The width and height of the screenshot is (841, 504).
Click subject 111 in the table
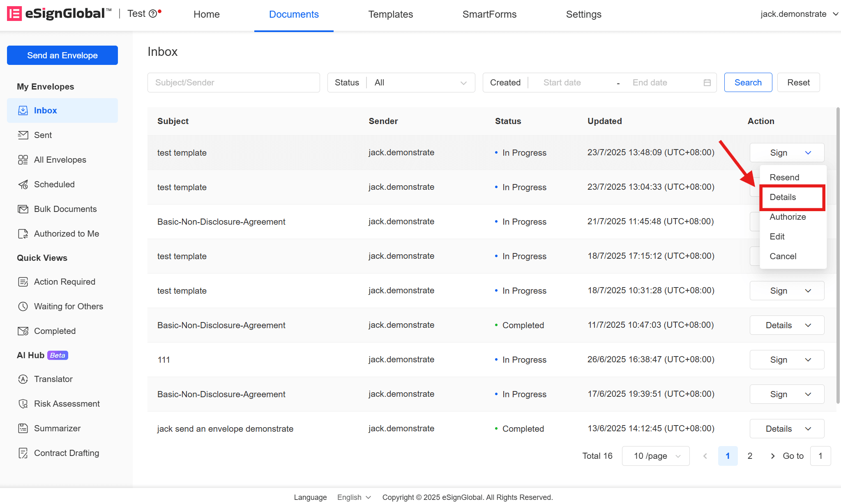[164, 360]
